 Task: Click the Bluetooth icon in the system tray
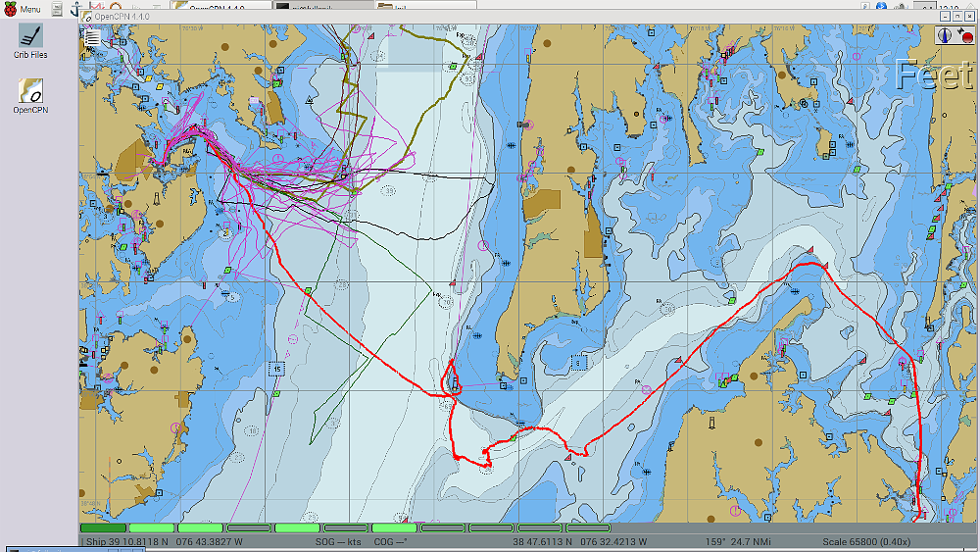coord(880,7)
